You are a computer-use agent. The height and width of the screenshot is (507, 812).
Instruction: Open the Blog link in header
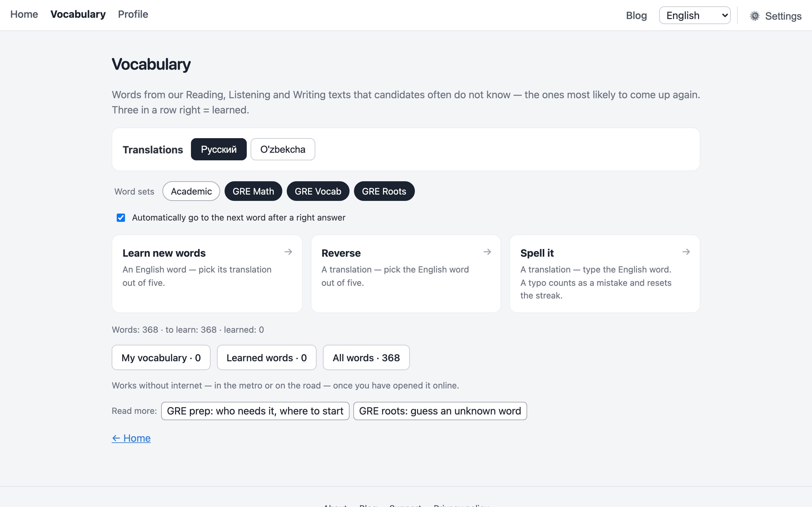(636, 16)
